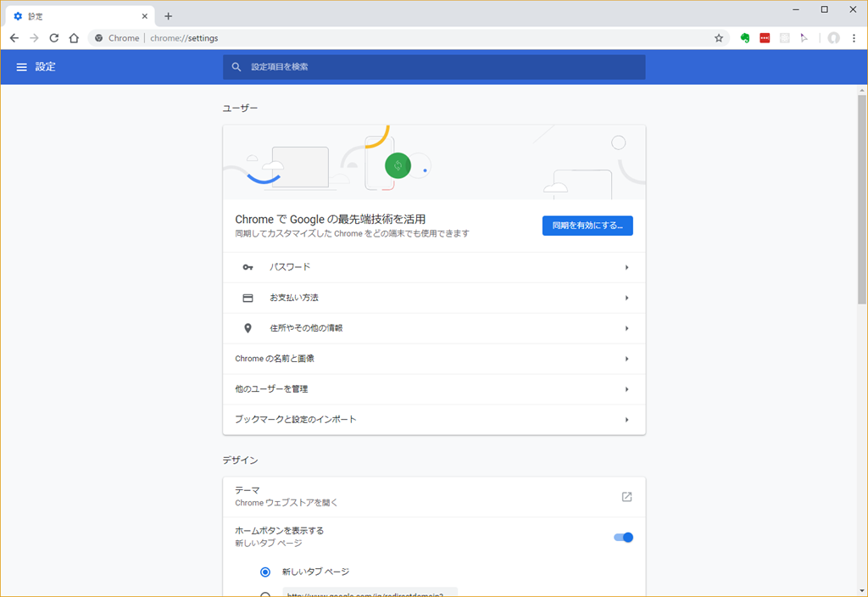
Task: Expand 住所やその他の情報 row arrow
Action: coord(626,328)
